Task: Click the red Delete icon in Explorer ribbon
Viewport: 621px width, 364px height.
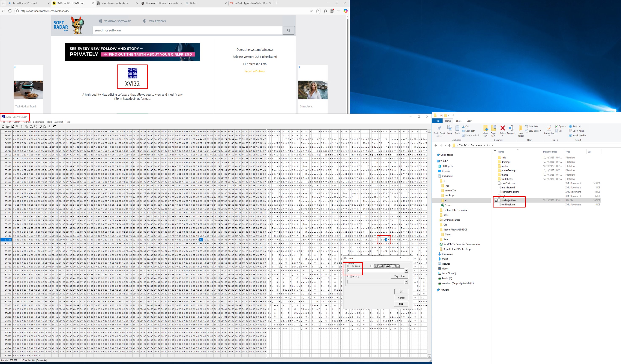Action: click(502, 128)
